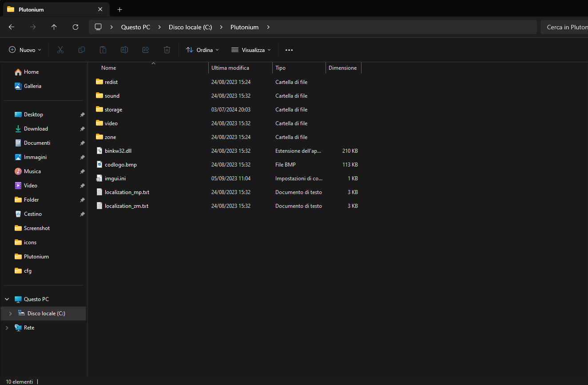The image size is (588, 385).
Task: Sort by the Dimensione column header
Action: (x=343, y=68)
